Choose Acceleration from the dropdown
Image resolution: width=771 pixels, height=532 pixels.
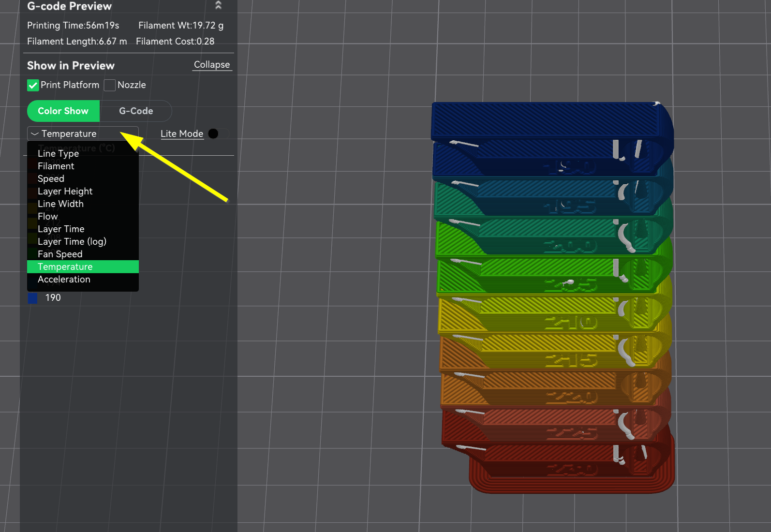(64, 279)
